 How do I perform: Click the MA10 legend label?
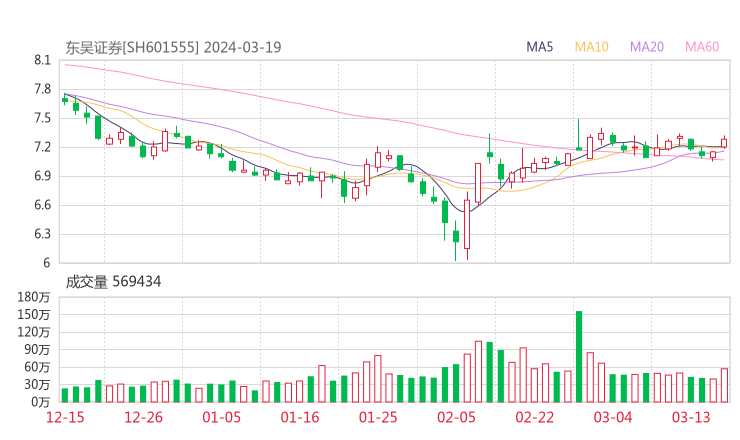point(591,47)
